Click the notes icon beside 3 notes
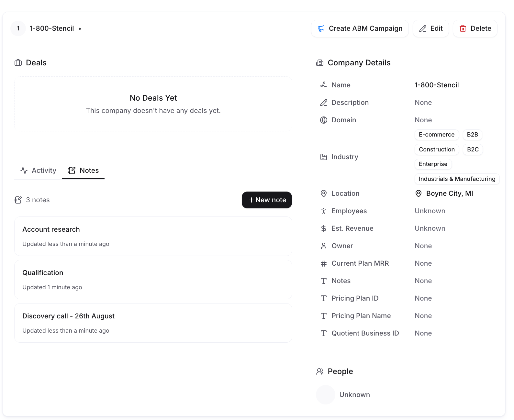 (x=18, y=200)
